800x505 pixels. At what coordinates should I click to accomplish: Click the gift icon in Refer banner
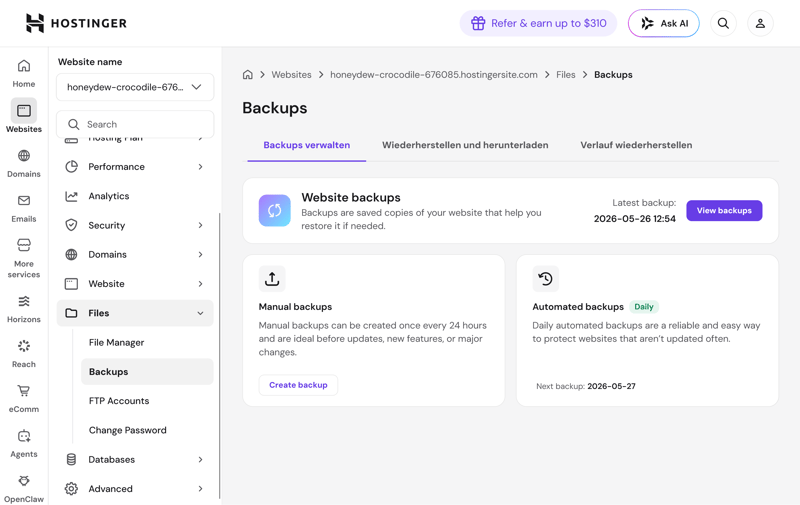(478, 23)
